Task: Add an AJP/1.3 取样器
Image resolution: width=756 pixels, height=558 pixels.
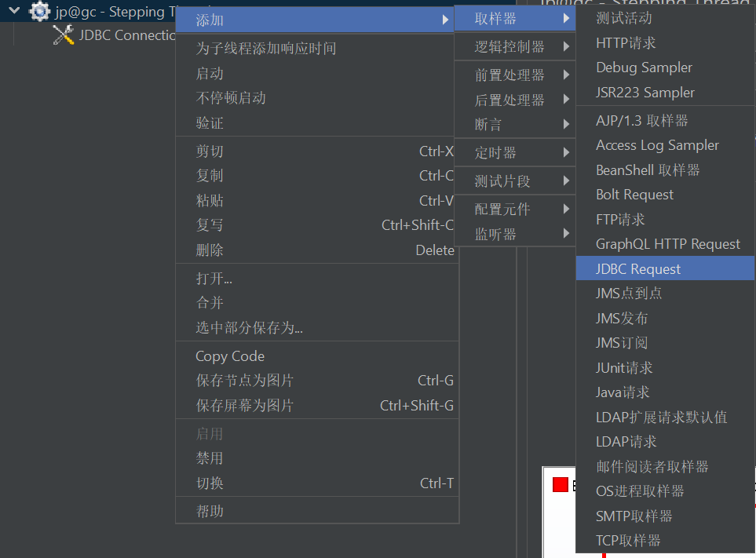Action: pos(666,120)
